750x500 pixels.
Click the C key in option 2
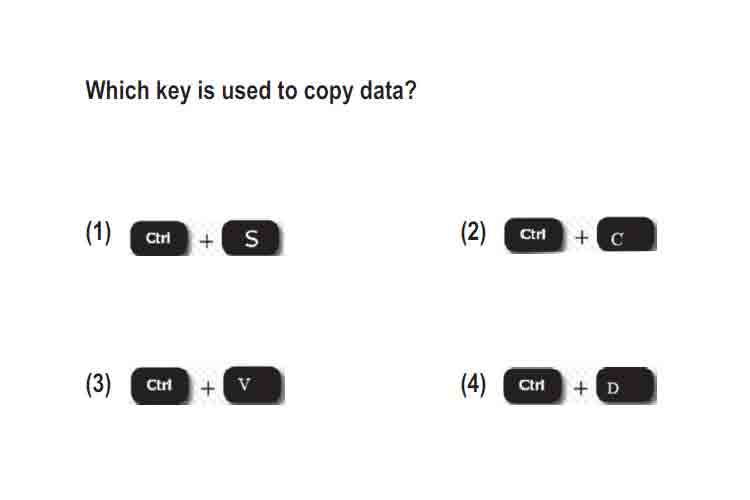point(627,234)
